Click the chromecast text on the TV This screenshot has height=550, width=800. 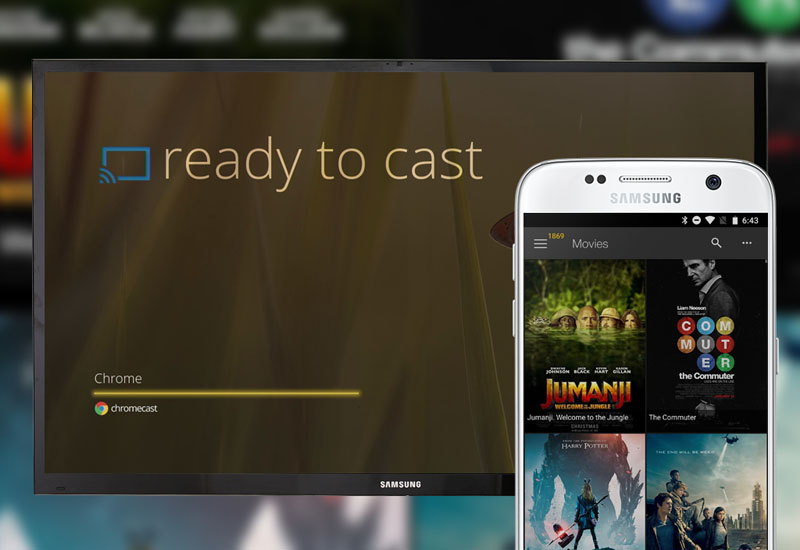pyautogui.click(x=134, y=408)
